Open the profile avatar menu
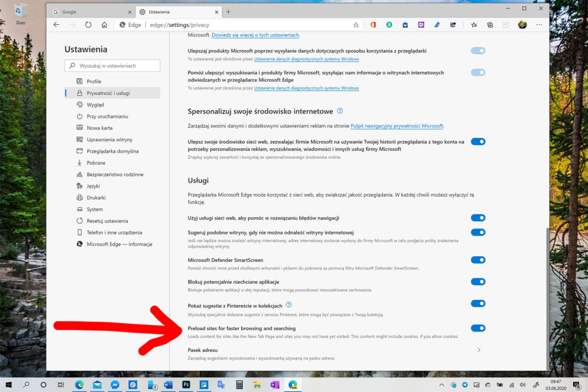The width and height of the screenshot is (588, 392). pyautogui.click(x=522, y=25)
